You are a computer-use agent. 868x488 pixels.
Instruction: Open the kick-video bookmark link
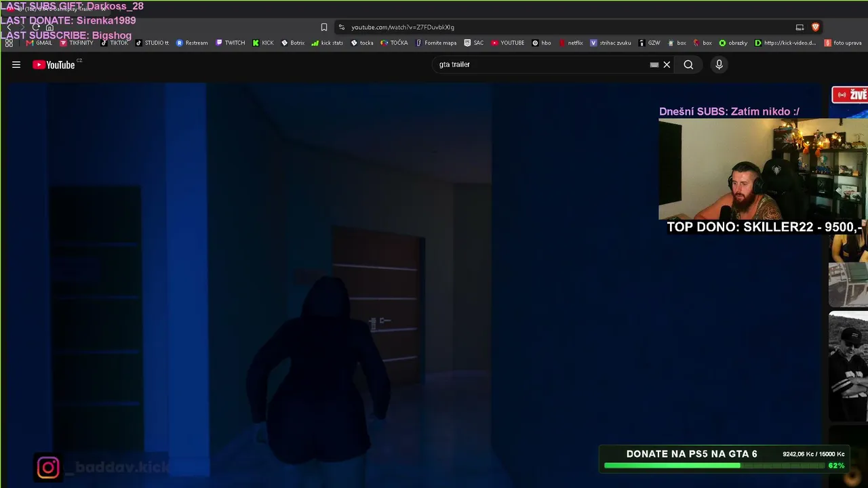(x=786, y=43)
